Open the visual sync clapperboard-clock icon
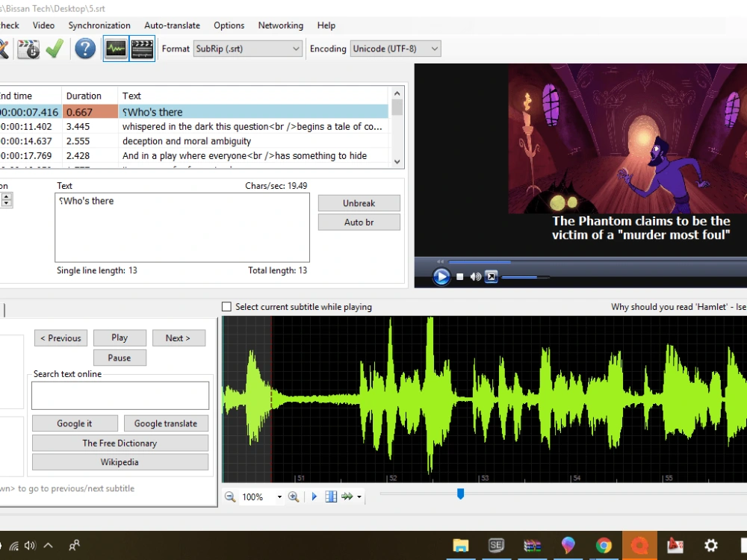Viewport: 747px width, 560px height. pos(28,49)
